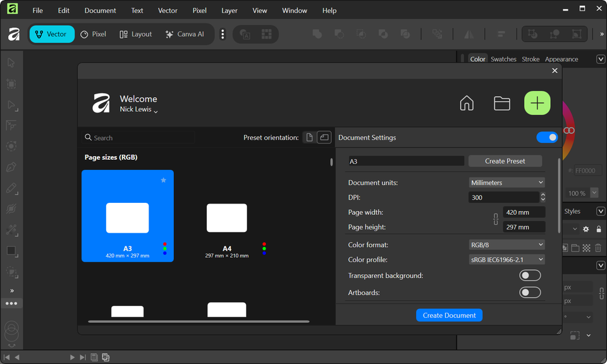Click the DPI input field

(504, 197)
